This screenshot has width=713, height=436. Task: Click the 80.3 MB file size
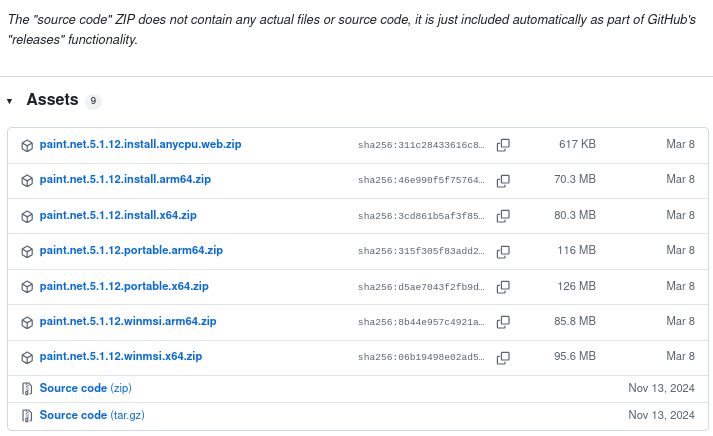[x=575, y=215]
